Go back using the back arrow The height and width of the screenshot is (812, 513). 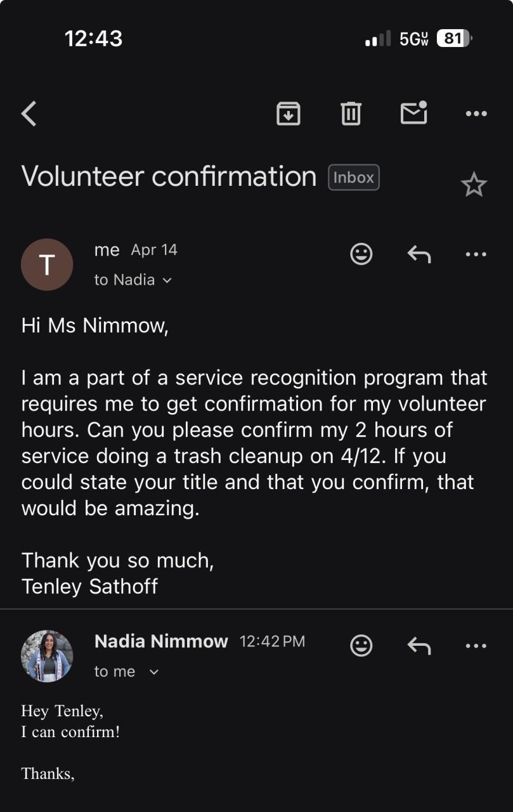click(x=29, y=114)
